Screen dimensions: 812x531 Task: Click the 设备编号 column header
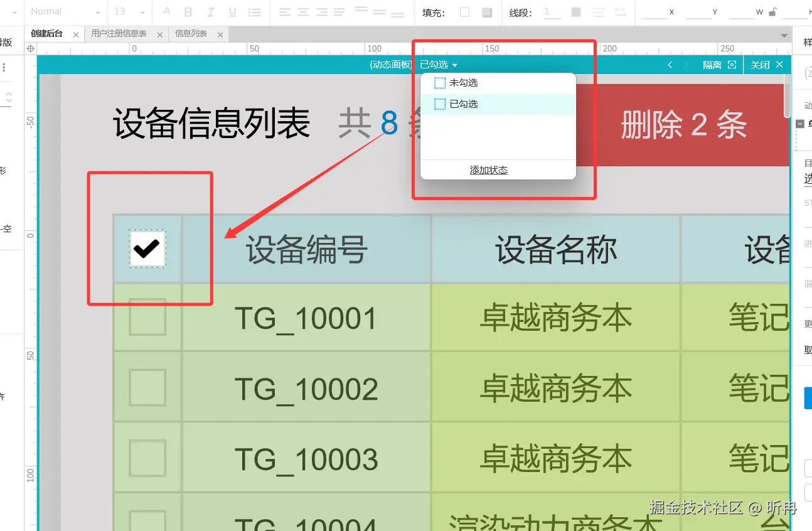coord(306,249)
